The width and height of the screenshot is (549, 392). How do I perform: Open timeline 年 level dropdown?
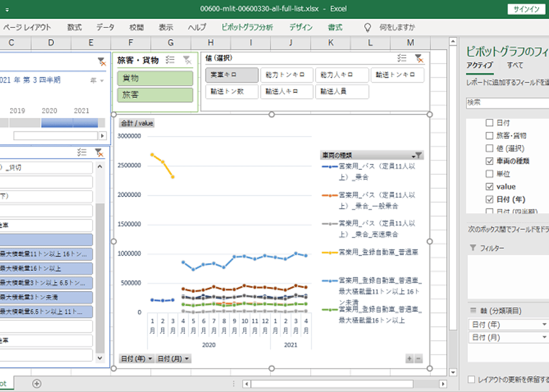tap(97, 81)
